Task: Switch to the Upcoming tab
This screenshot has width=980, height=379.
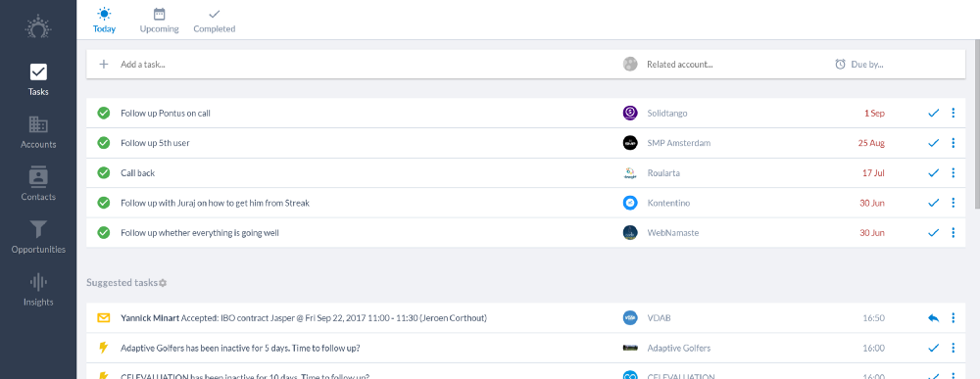Action: 160,21
